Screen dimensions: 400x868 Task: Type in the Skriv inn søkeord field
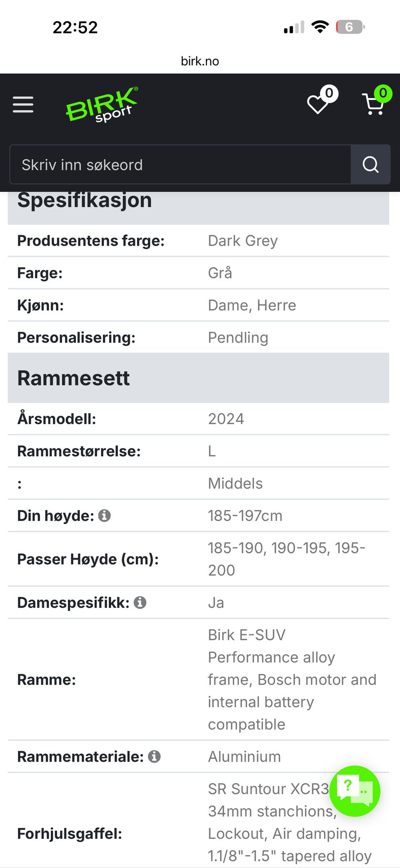[x=179, y=164]
